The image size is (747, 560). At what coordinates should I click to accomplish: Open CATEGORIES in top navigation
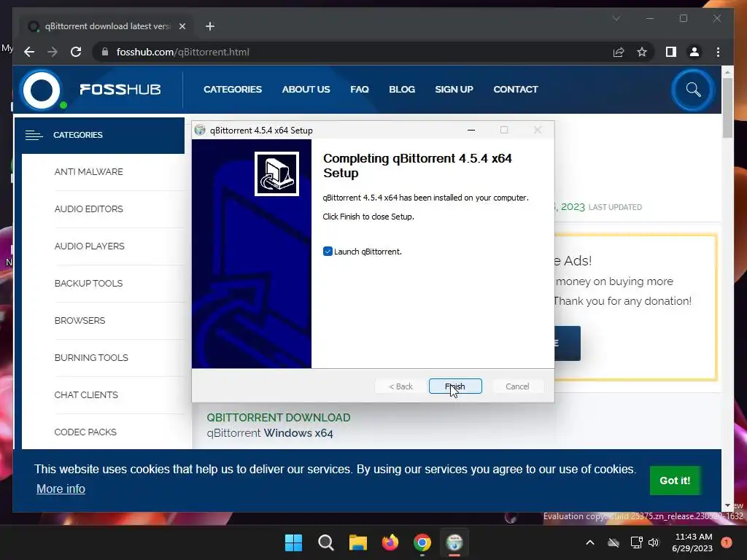(233, 90)
